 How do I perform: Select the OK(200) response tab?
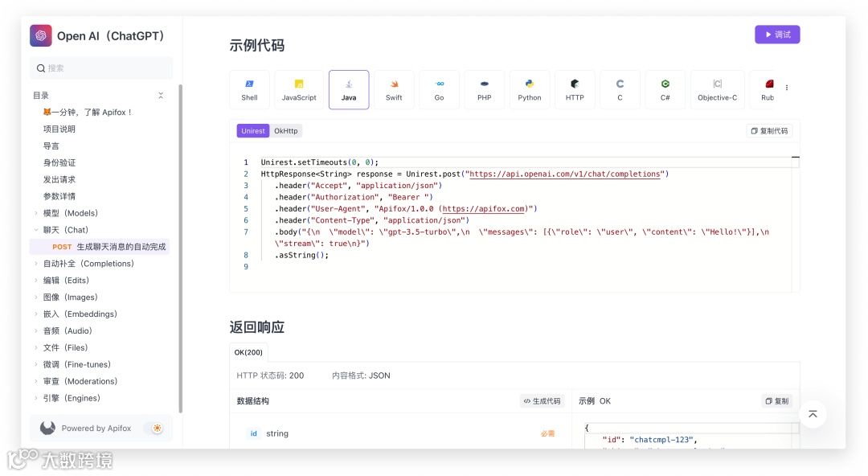coord(248,352)
